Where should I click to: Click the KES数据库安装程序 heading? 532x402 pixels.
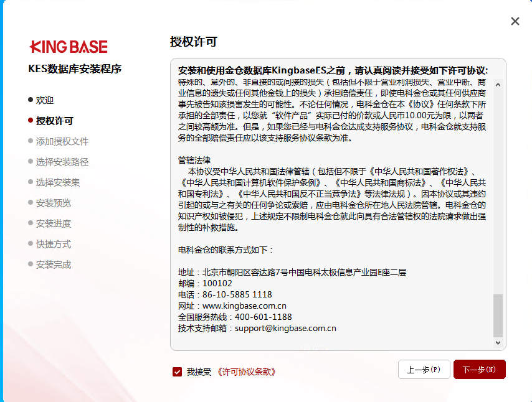coord(75,69)
